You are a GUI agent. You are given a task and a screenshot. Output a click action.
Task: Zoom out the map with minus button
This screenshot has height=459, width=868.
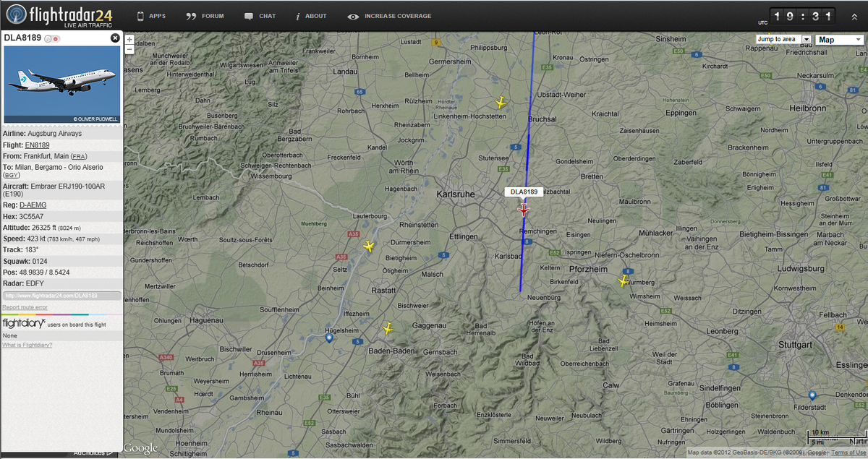coord(129,49)
